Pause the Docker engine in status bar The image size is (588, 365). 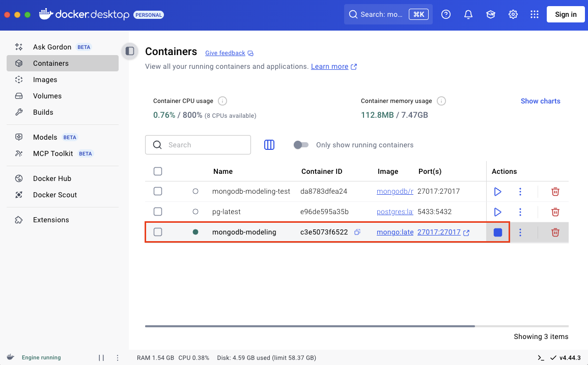(100, 357)
